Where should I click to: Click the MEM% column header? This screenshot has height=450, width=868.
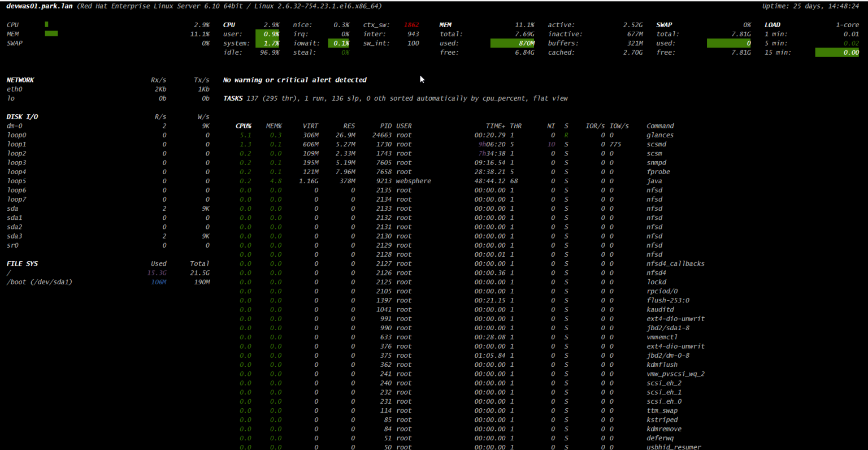click(x=274, y=126)
